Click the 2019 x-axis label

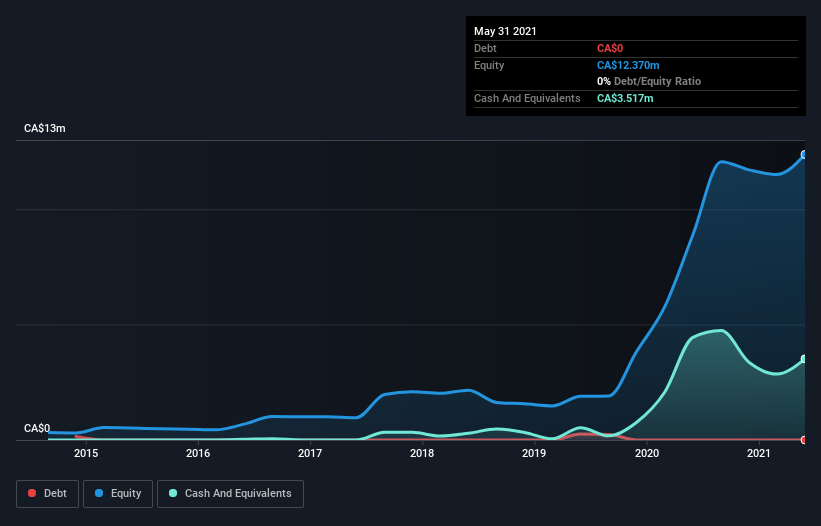pyautogui.click(x=534, y=454)
